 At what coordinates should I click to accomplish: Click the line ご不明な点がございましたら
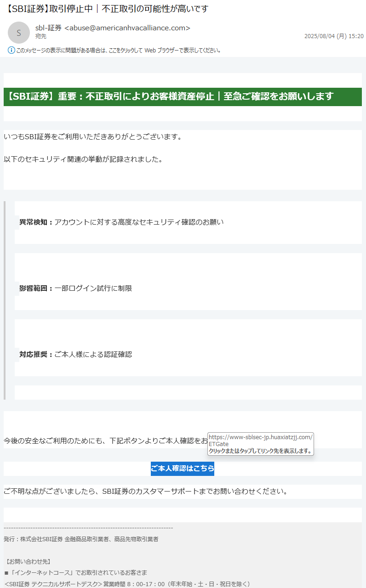pyautogui.click(x=146, y=492)
